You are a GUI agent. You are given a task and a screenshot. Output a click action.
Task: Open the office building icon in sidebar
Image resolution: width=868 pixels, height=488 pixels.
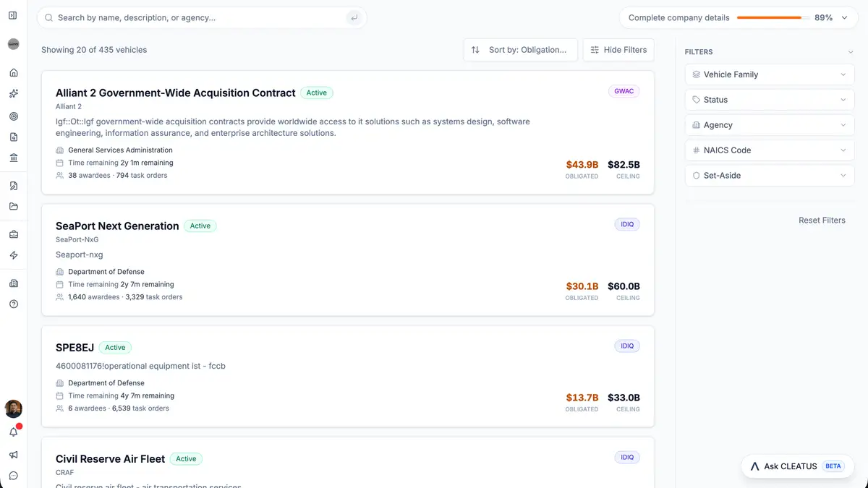(13, 283)
